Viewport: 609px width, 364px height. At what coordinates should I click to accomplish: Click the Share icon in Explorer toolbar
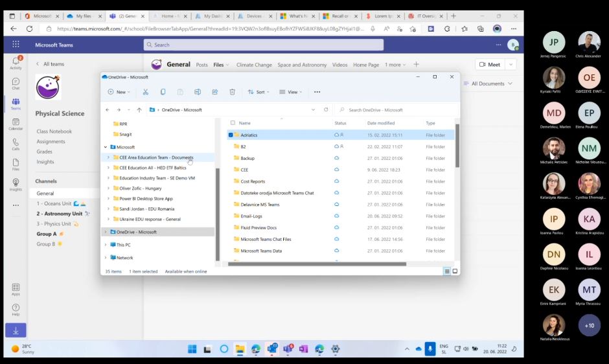[x=214, y=92]
